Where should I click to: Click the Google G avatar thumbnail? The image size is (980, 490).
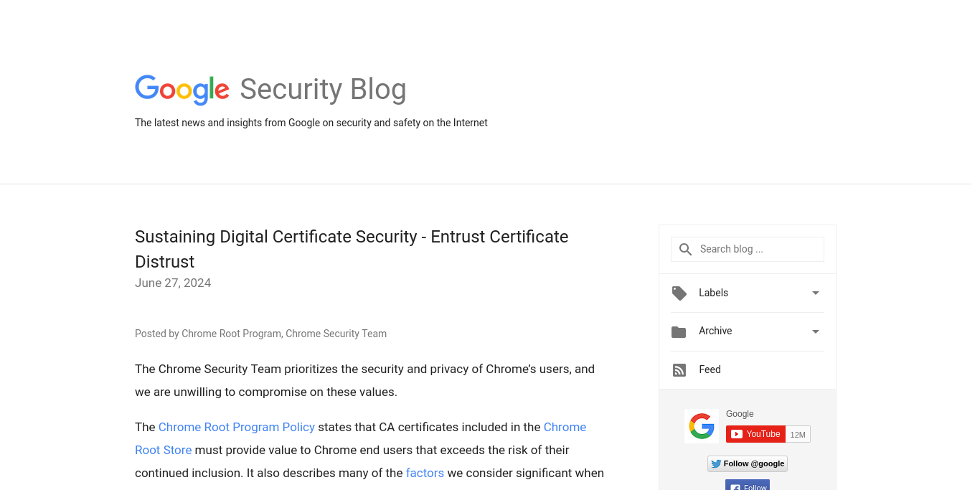[701, 426]
